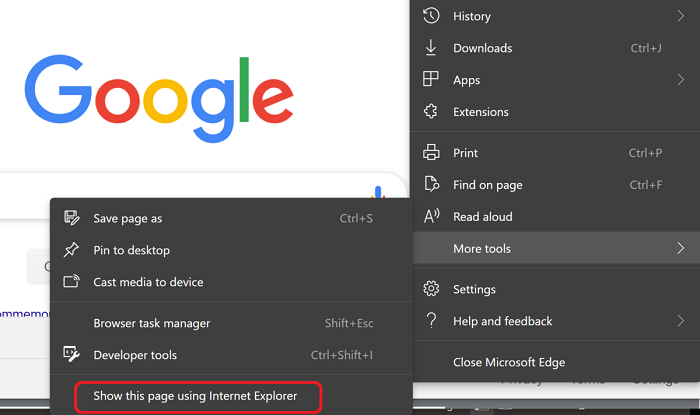Click the Settings gear icon

431,289
